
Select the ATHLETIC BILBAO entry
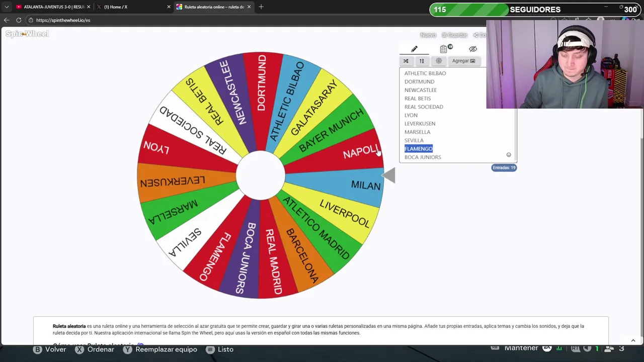(x=425, y=73)
